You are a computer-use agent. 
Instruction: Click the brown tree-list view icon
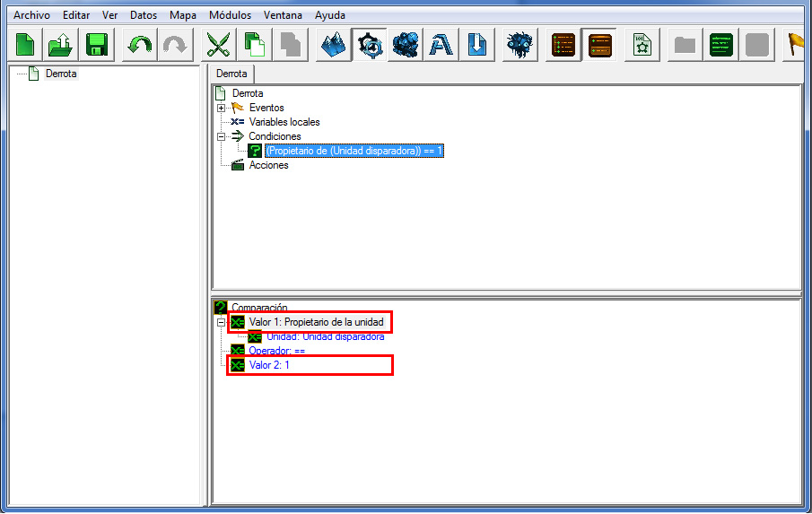(563, 45)
